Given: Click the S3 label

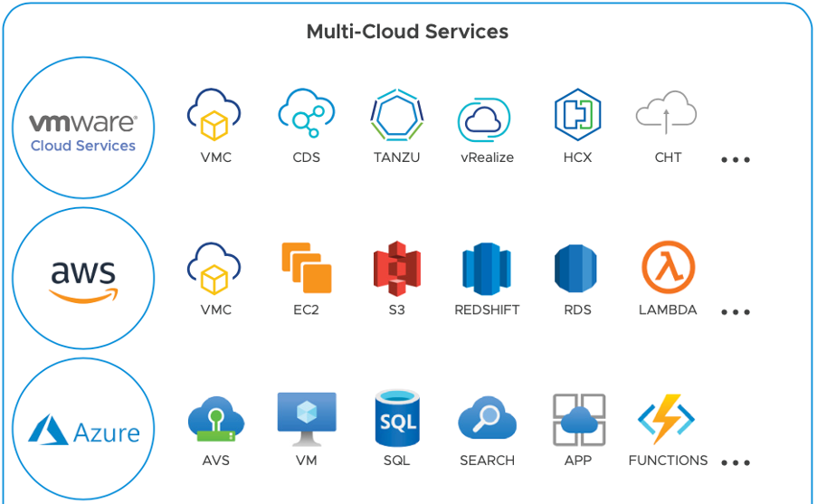Looking at the screenshot, I should (397, 310).
